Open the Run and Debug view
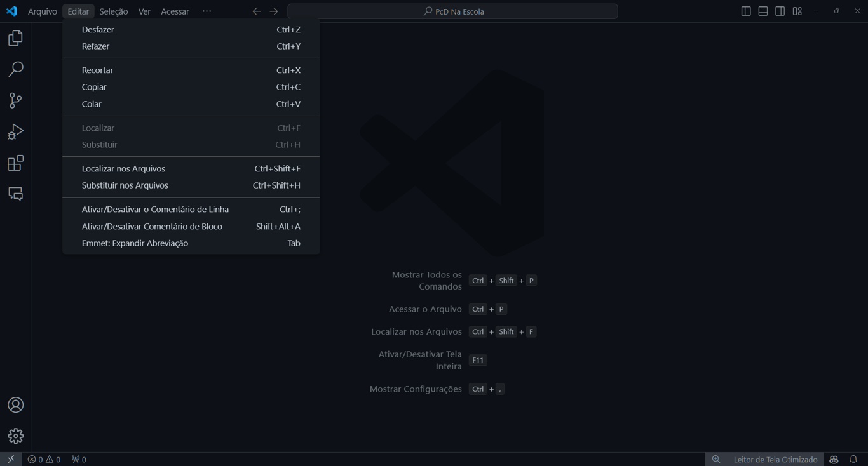Viewport: 868px width, 466px height. tap(15, 131)
